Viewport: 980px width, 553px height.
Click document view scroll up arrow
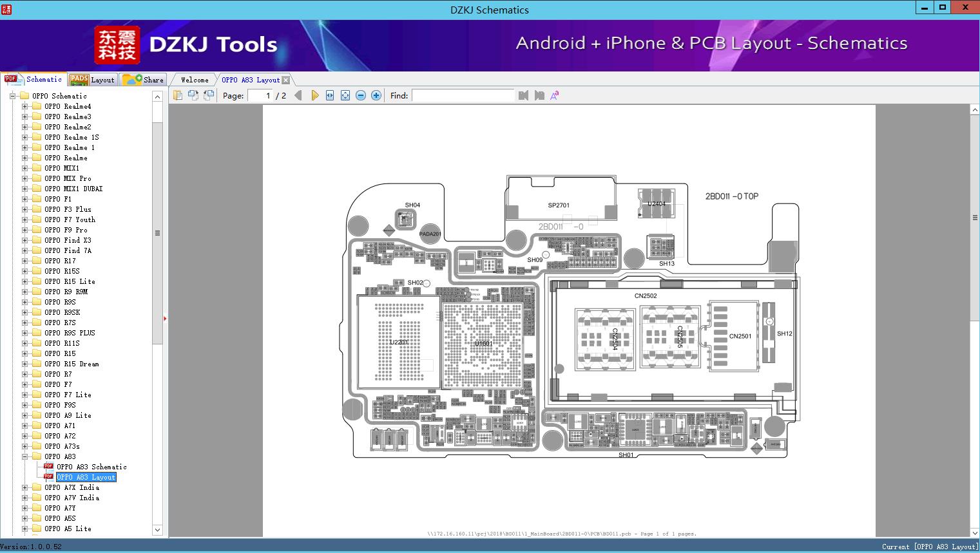click(975, 110)
